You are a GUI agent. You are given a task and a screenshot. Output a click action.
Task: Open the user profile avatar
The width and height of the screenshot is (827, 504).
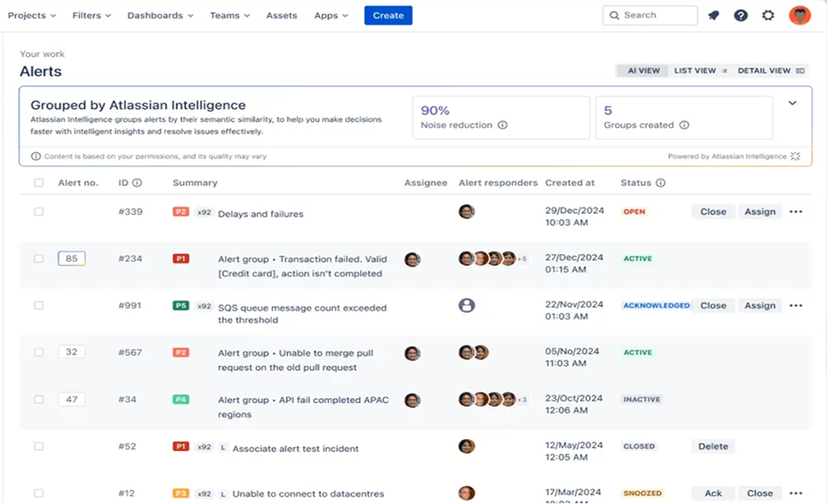point(800,15)
